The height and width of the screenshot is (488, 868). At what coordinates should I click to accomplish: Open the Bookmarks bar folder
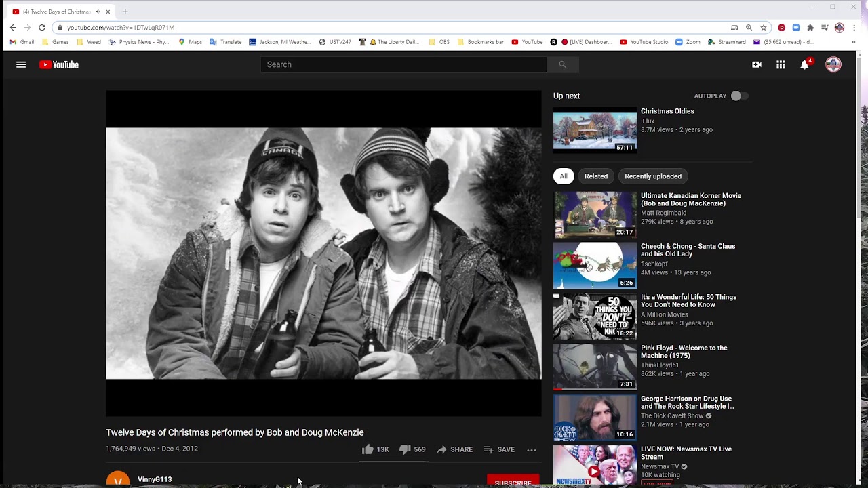point(480,42)
